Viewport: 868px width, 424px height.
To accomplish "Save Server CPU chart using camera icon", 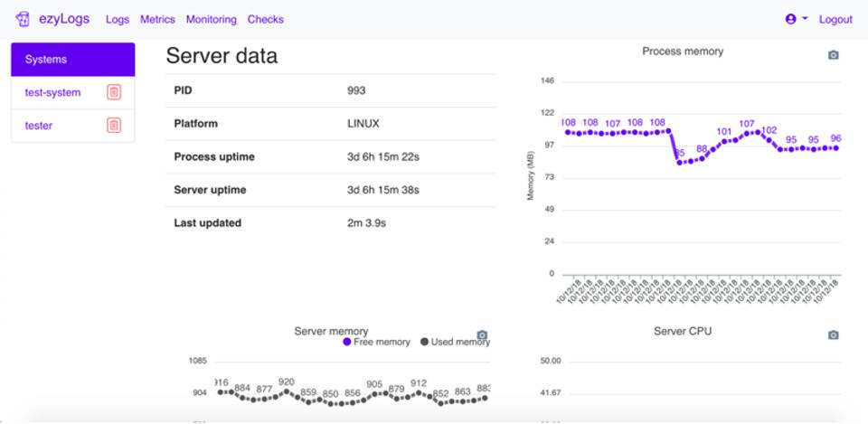I will pyautogui.click(x=833, y=335).
